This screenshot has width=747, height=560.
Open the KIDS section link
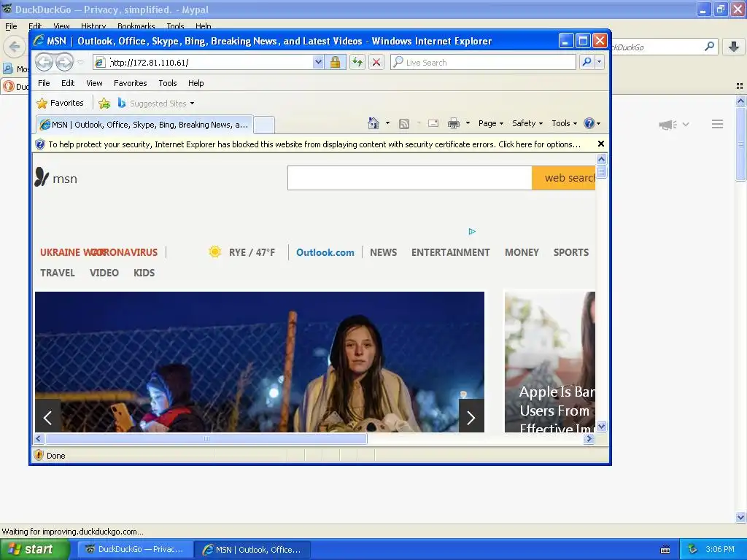pyautogui.click(x=144, y=273)
